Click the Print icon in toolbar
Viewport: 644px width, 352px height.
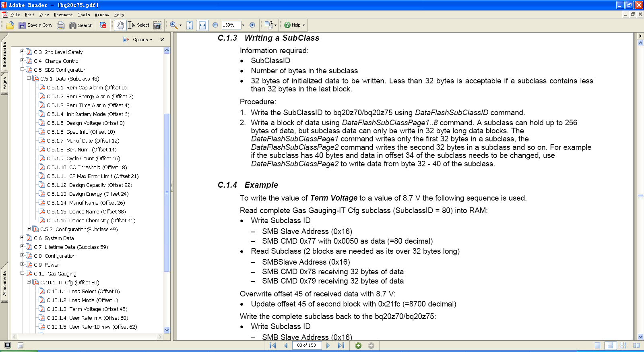61,25
